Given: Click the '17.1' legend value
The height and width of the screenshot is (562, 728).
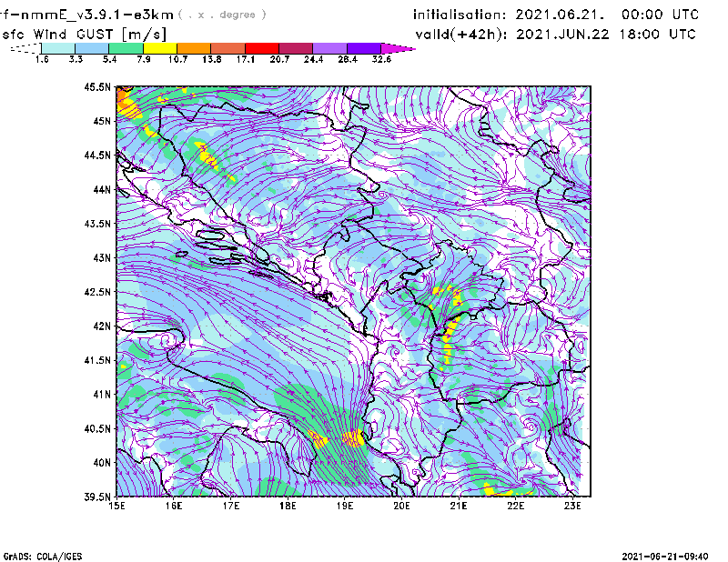Looking at the screenshot, I should click(246, 59).
